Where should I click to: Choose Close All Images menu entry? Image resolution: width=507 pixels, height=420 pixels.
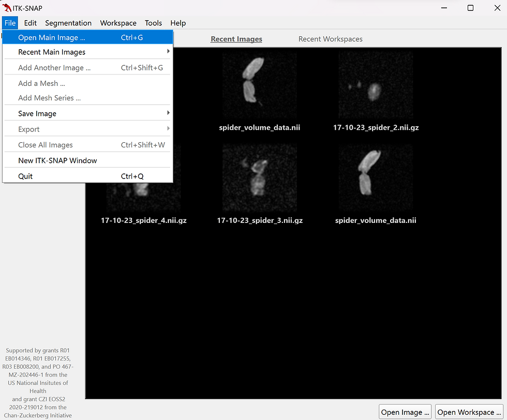click(x=87, y=145)
